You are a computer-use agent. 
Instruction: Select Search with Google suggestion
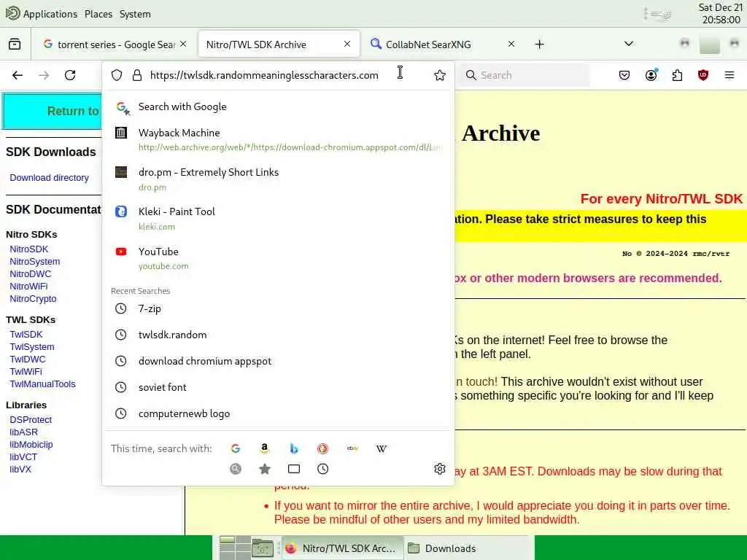click(x=278, y=106)
